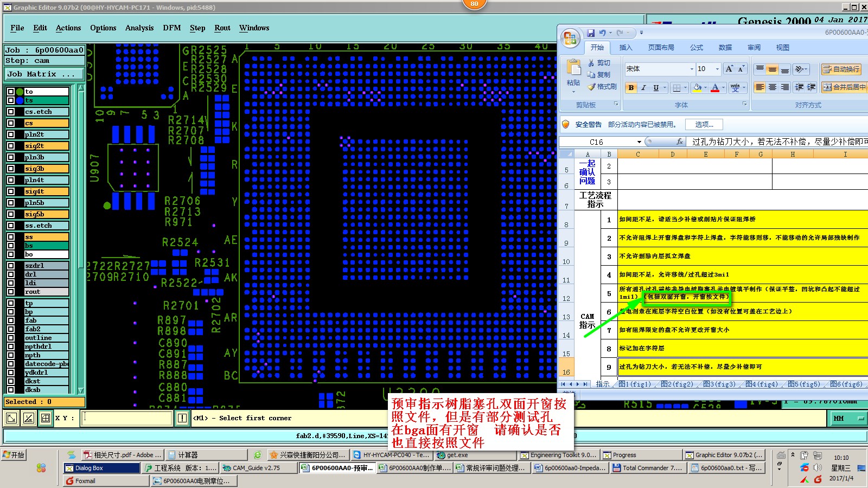The height and width of the screenshot is (488, 868).
Task: Toggle visibility checkbox of layer szdrl
Action: tap(11, 266)
